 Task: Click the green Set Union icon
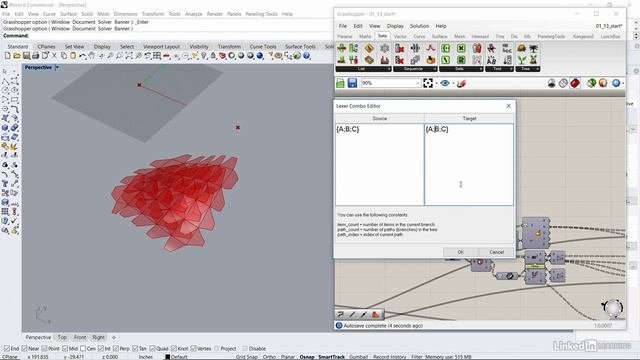(446, 48)
